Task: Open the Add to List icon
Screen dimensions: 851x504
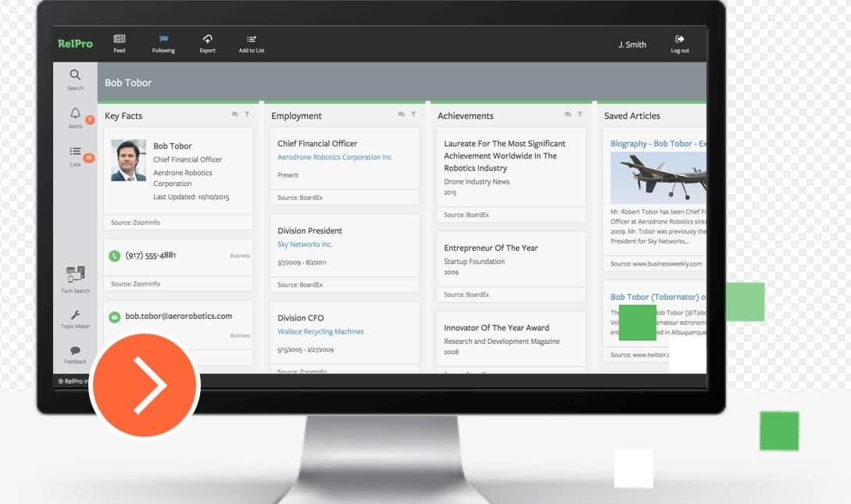Action: coord(252,39)
